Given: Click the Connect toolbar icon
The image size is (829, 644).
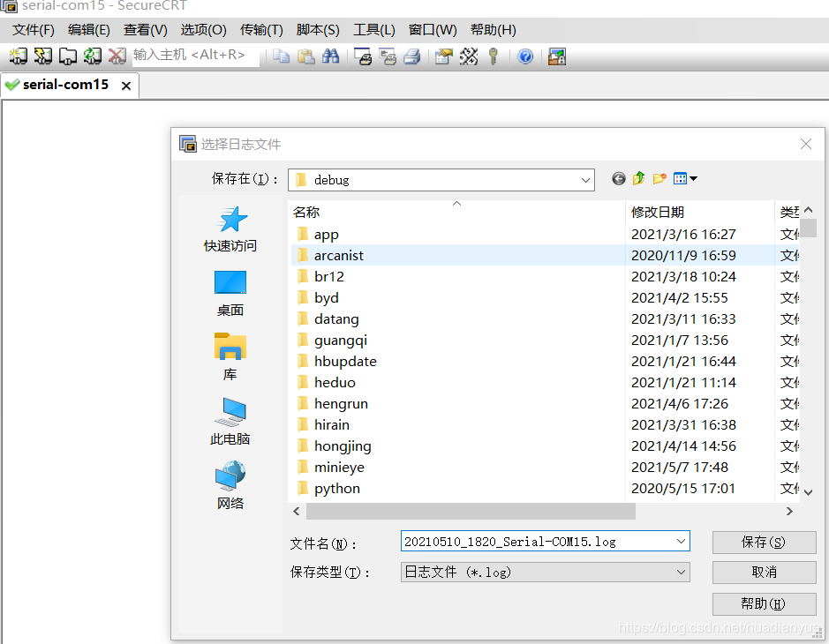Looking at the screenshot, I should click(18, 56).
